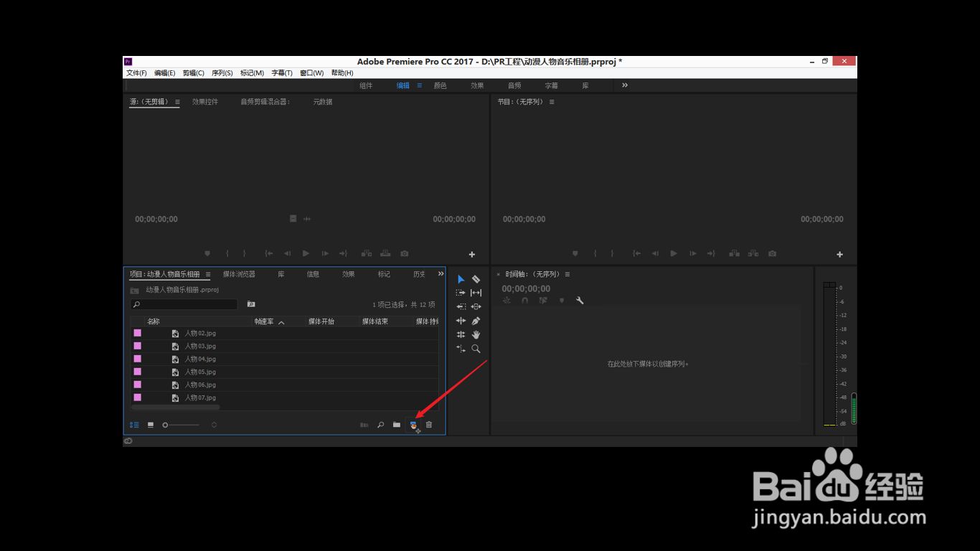Image resolution: width=980 pixels, height=551 pixels.
Task: Click Export Frame camera in Program monitor
Action: (x=772, y=253)
